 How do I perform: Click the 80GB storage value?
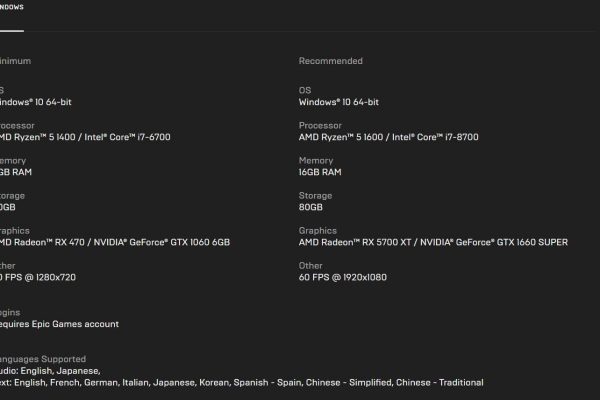tap(311, 207)
